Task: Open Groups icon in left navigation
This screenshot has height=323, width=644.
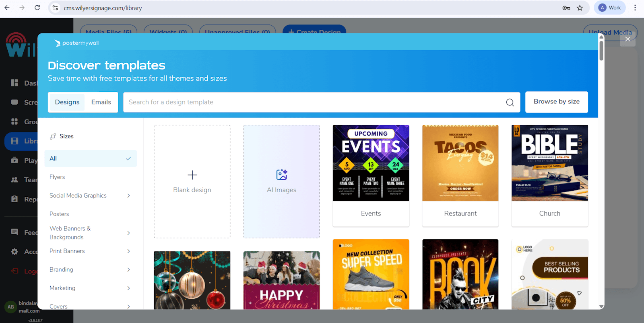Action: pyautogui.click(x=14, y=121)
